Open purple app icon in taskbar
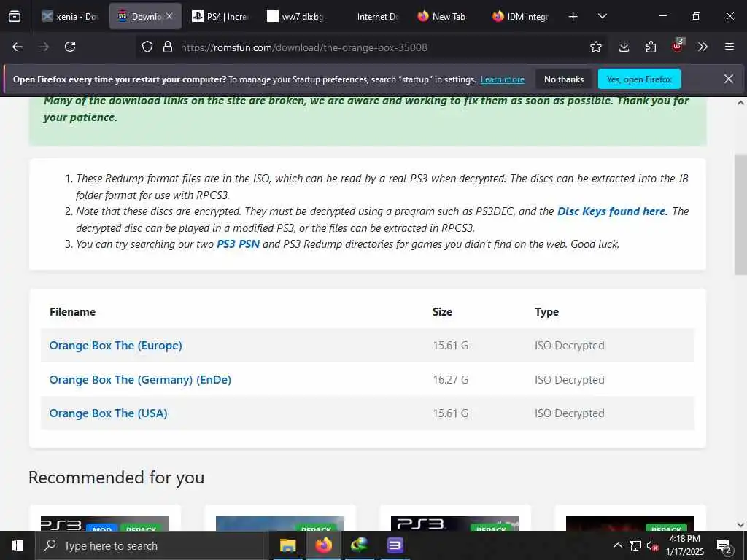Image resolution: width=747 pixels, height=560 pixels. pos(395,545)
